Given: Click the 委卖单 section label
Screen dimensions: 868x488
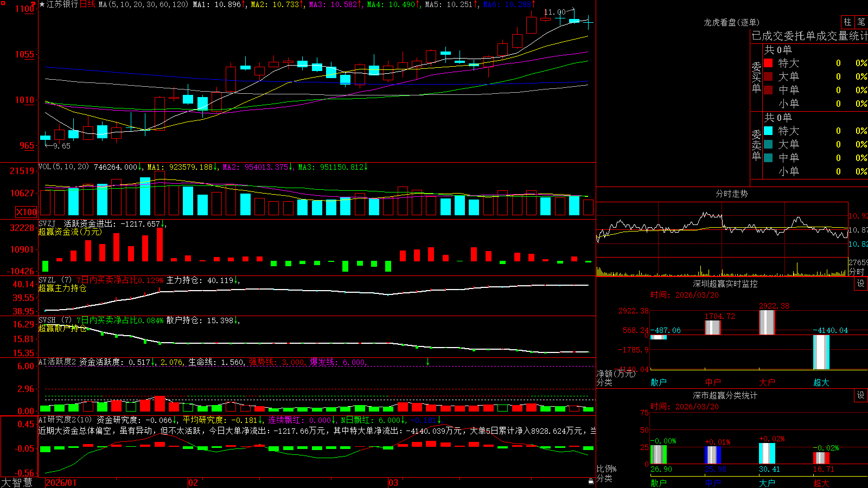Looking at the screenshot, I should [756, 145].
